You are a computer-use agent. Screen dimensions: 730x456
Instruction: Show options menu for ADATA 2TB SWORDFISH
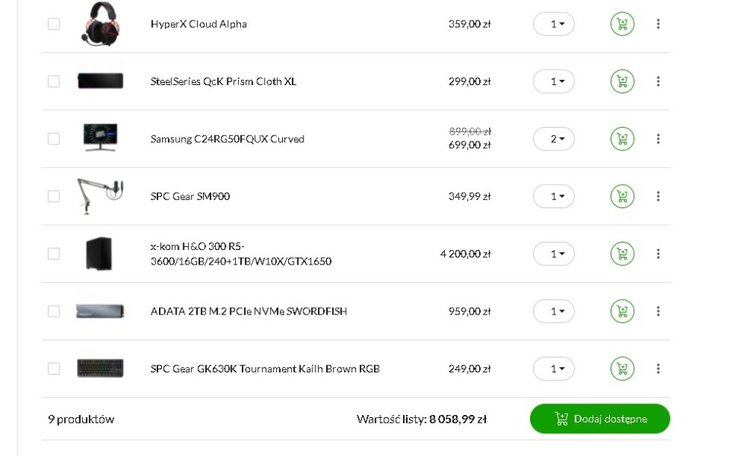tap(658, 311)
